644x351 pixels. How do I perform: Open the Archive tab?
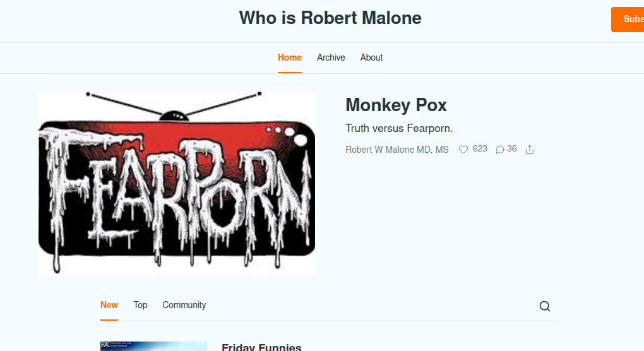331,57
